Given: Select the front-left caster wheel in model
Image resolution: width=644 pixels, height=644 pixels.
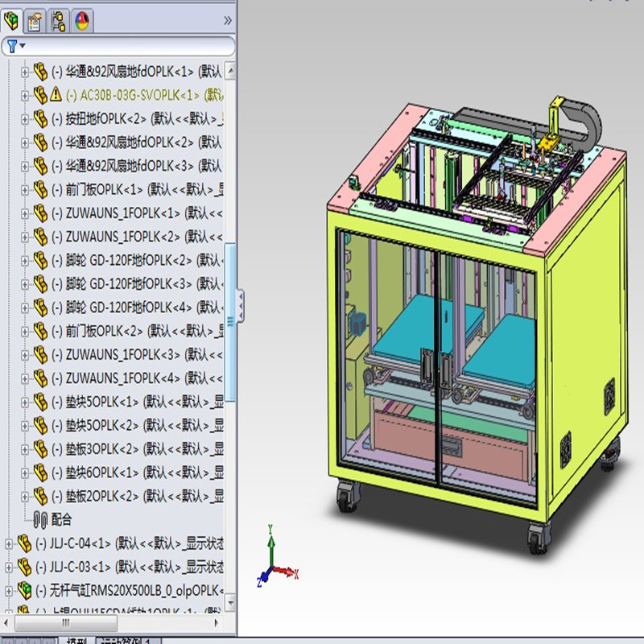Looking at the screenshot, I should [348, 497].
